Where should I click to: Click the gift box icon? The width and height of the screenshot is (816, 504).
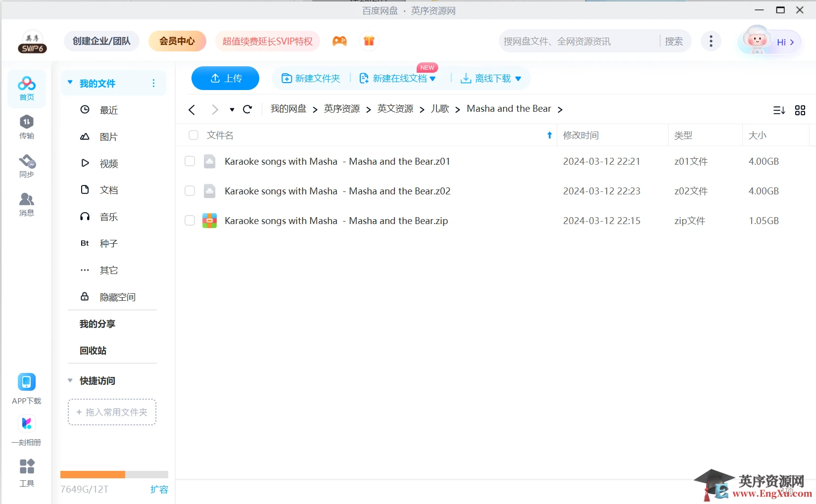[x=369, y=41]
